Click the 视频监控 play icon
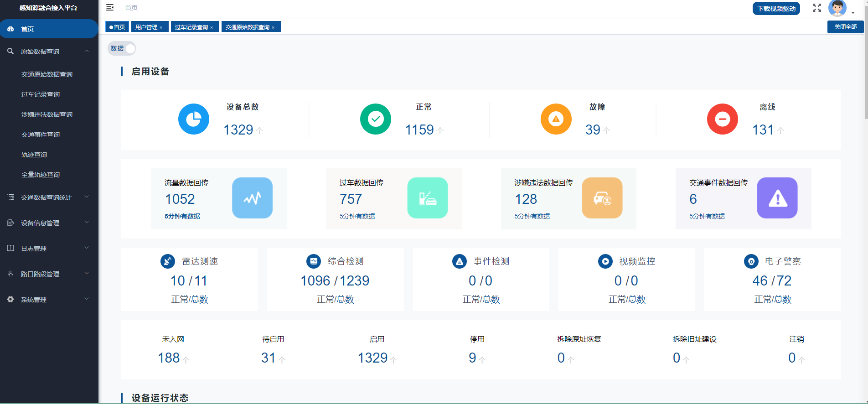 pyautogui.click(x=605, y=261)
